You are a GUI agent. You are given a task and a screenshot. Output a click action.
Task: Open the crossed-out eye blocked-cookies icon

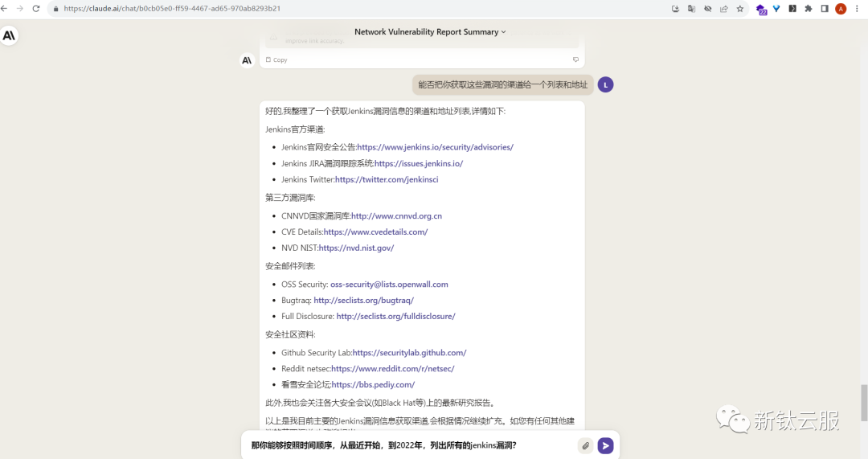707,9
